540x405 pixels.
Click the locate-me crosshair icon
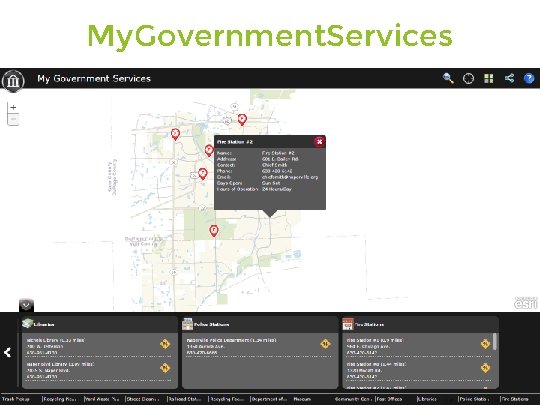coord(468,79)
